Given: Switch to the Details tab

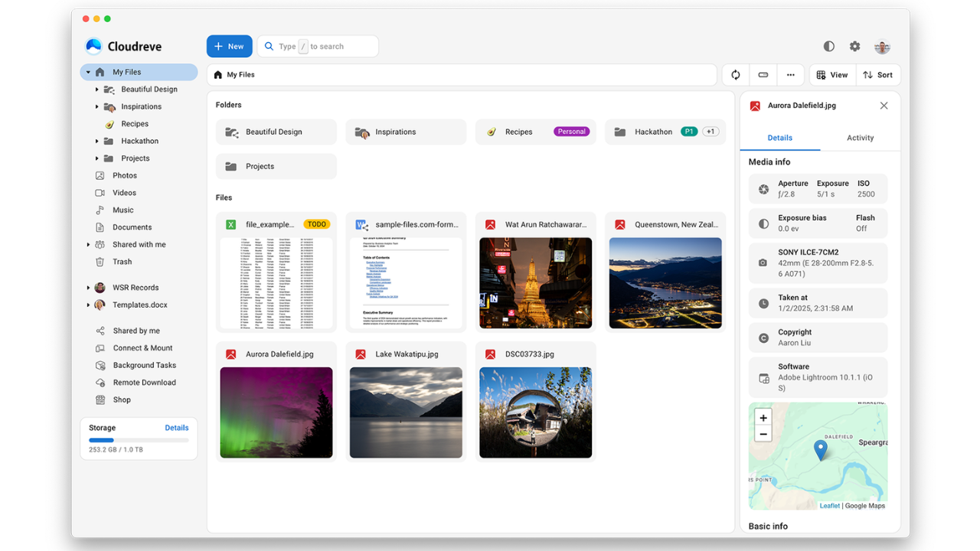Looking at the screenshot, I should (x=780, y=138).
